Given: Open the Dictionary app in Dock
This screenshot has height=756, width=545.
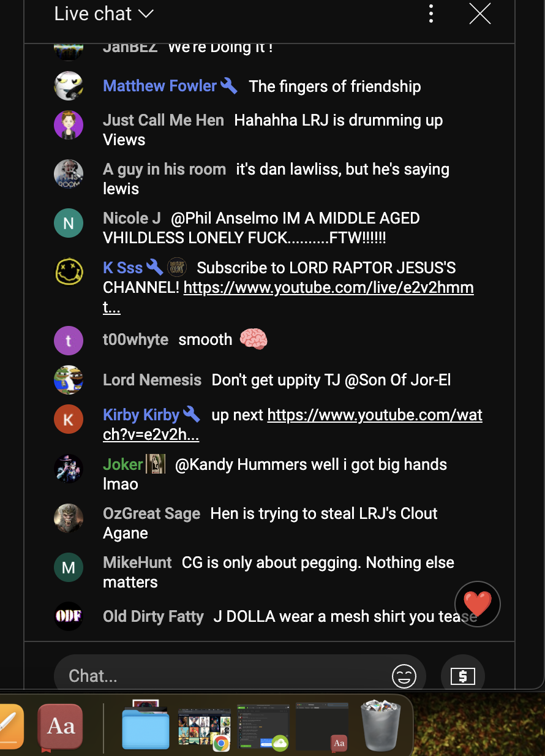Looking at the screenshot, I should tap(60, 727).
